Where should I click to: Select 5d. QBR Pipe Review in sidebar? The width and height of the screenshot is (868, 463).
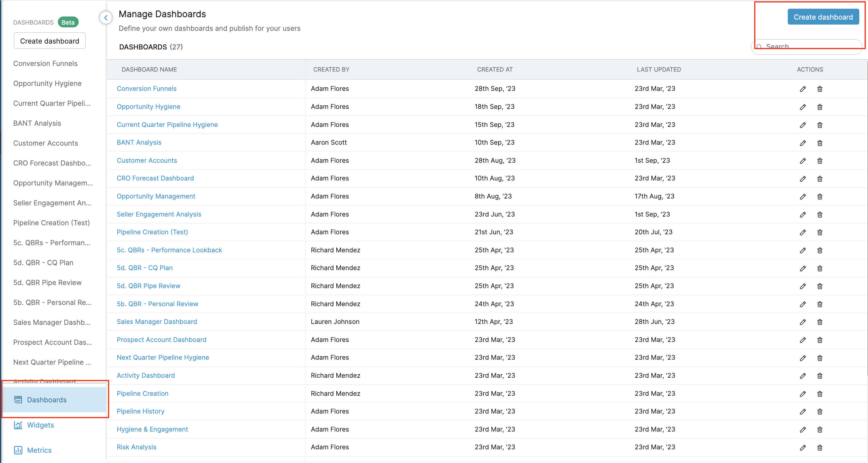click(48, 283)
